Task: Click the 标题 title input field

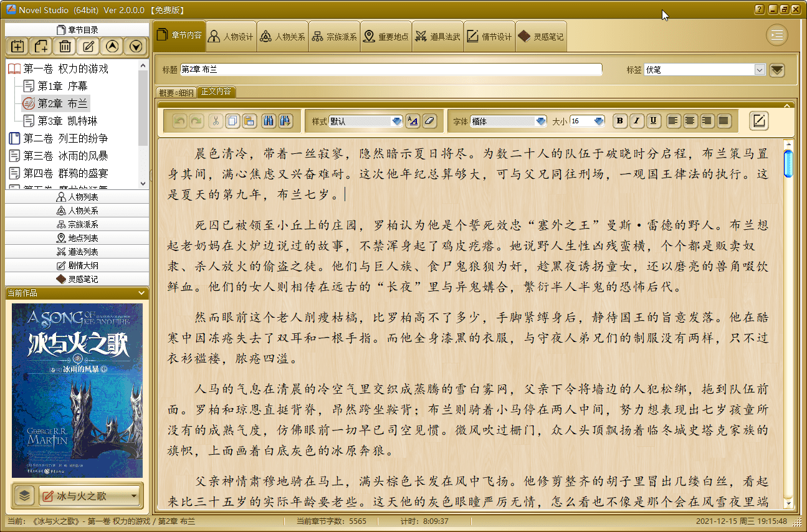Action: pos(391,70)
